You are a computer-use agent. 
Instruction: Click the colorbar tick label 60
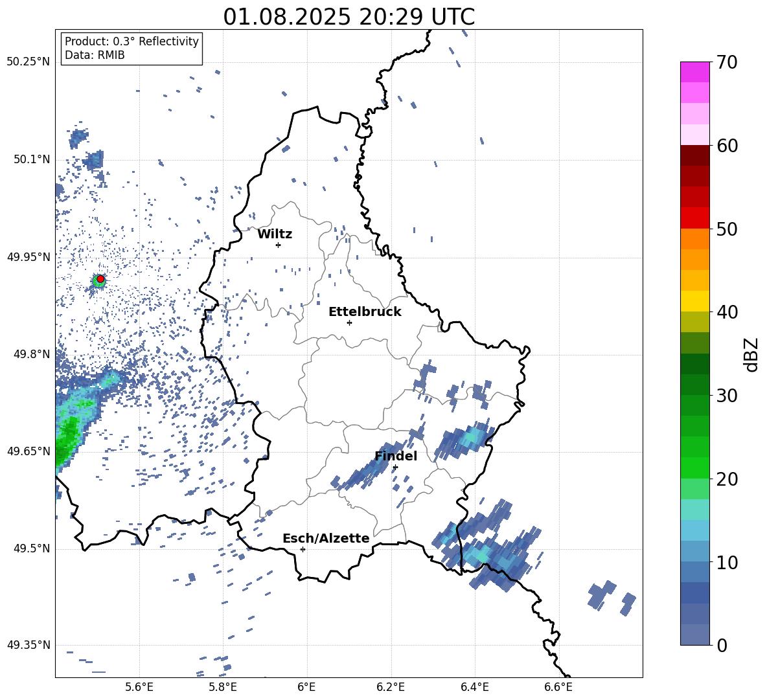coord(727,146)
